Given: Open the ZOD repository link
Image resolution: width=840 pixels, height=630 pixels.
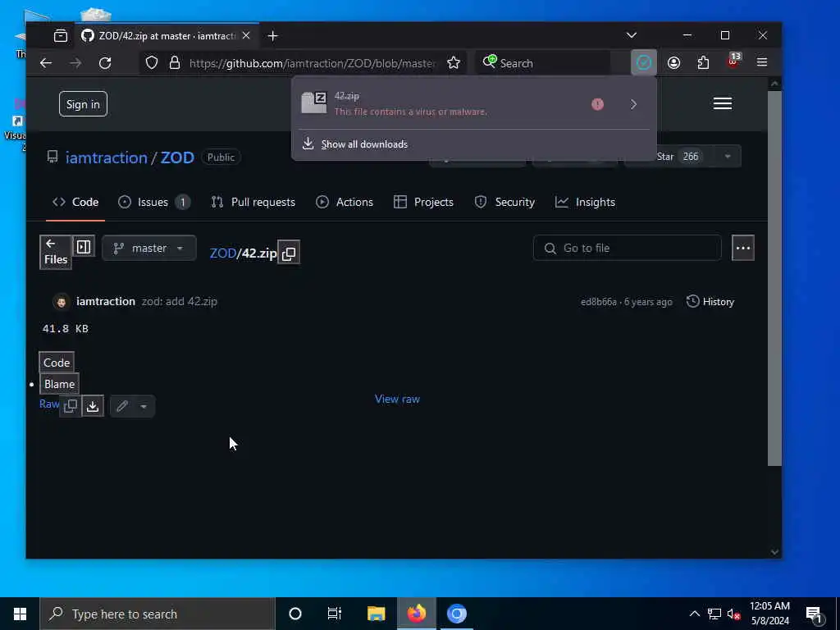Looking at the screenshot, I should click(x=177, y=157).
